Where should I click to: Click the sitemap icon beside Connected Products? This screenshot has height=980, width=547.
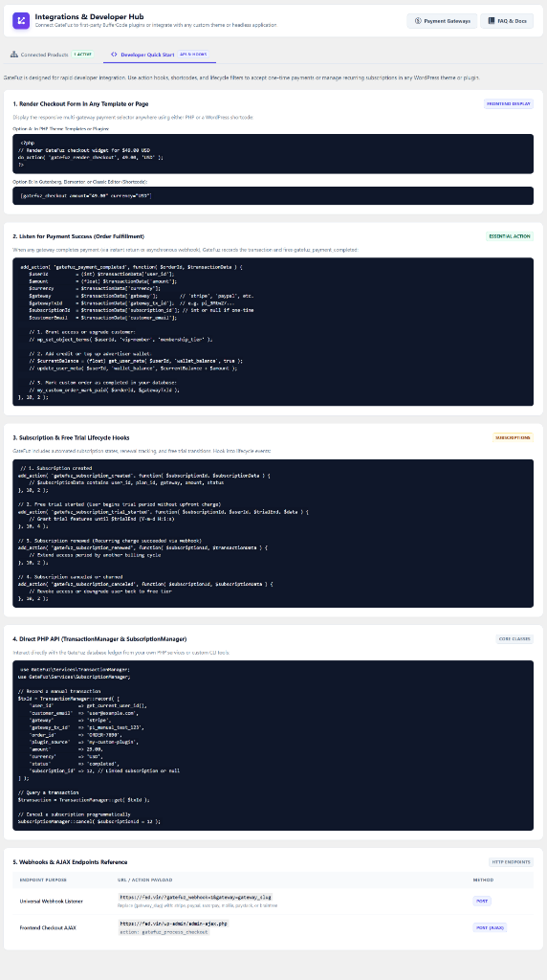click(x=13, y=55)
